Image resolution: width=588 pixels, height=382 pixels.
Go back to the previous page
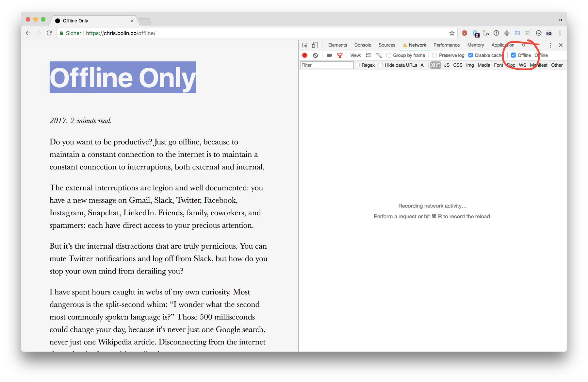pos(28,33)
